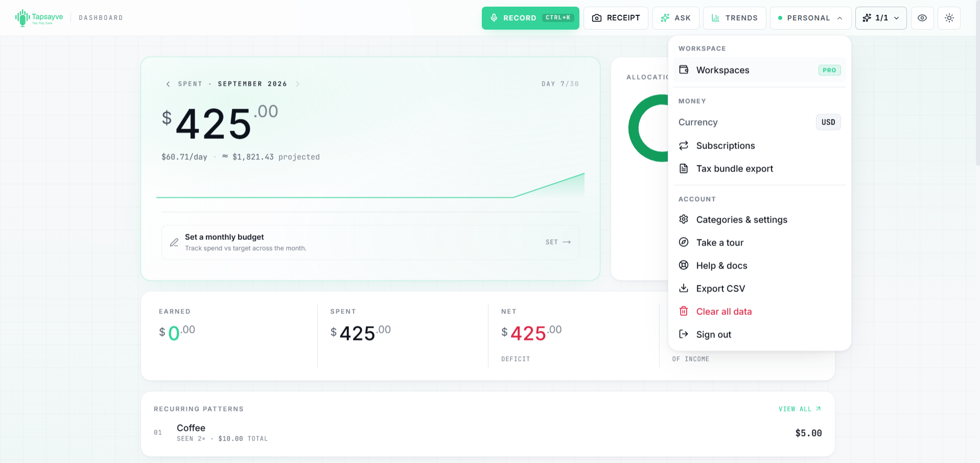The height and width of the screenshot is (463, 980).
Task: Select Subscriptions from the menu
Action: (759, 145)
